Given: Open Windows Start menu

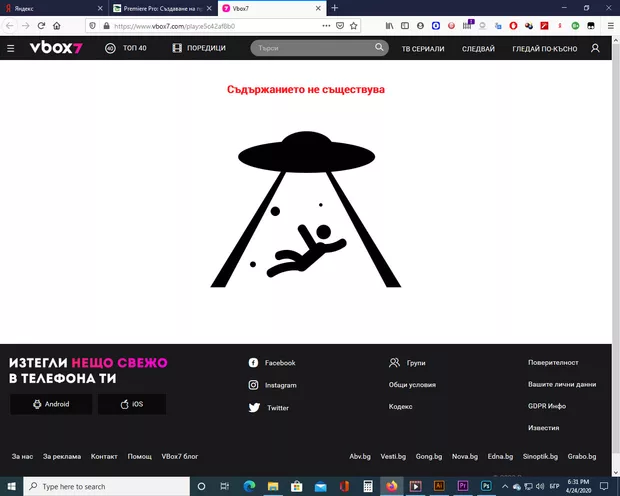Looking at the screenshot, I should [x=11, y=486].
